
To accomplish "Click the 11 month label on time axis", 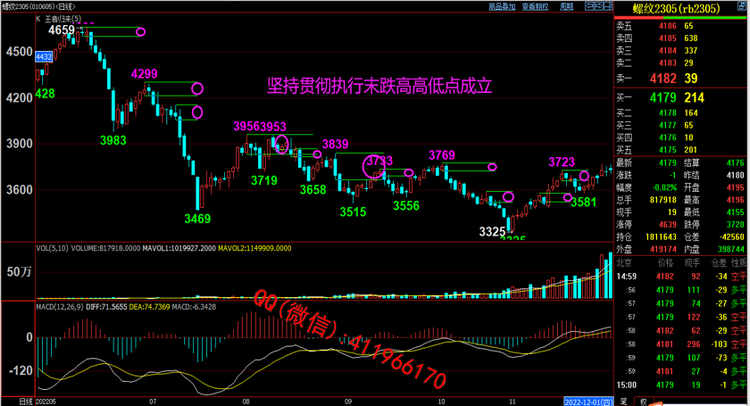I will pos(512,402).
